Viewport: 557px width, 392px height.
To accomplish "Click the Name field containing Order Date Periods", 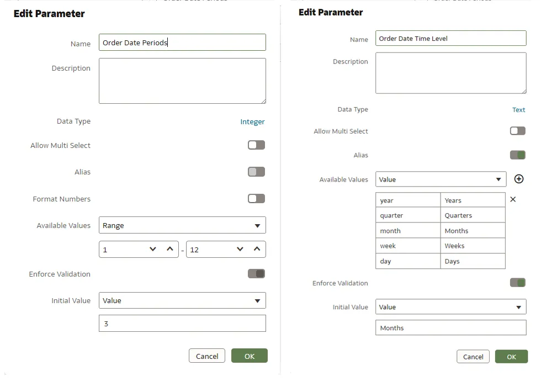I will point(182,43).
